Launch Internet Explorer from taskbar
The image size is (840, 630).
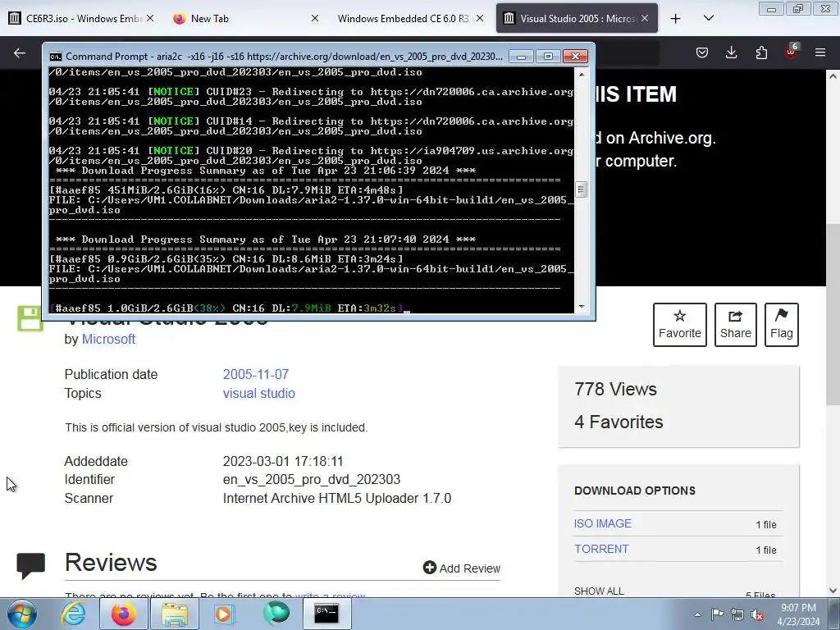[x=73, y=614]
